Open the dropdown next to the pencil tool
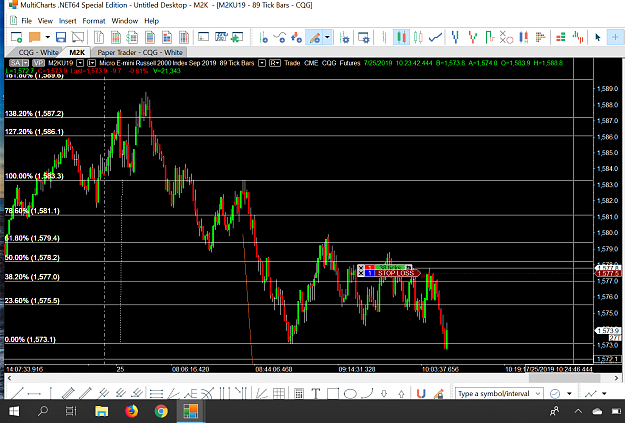The width and height of the screenshot is (625, 423). [328, 37]
